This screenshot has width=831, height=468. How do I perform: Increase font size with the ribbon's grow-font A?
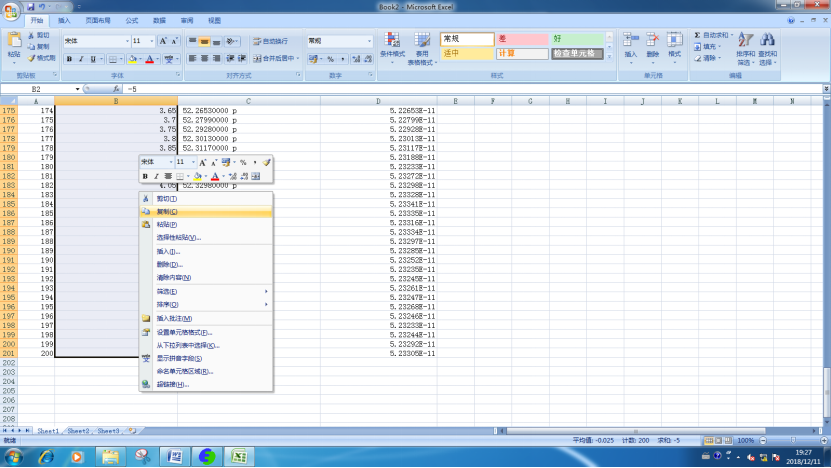[x=163, y=41]
